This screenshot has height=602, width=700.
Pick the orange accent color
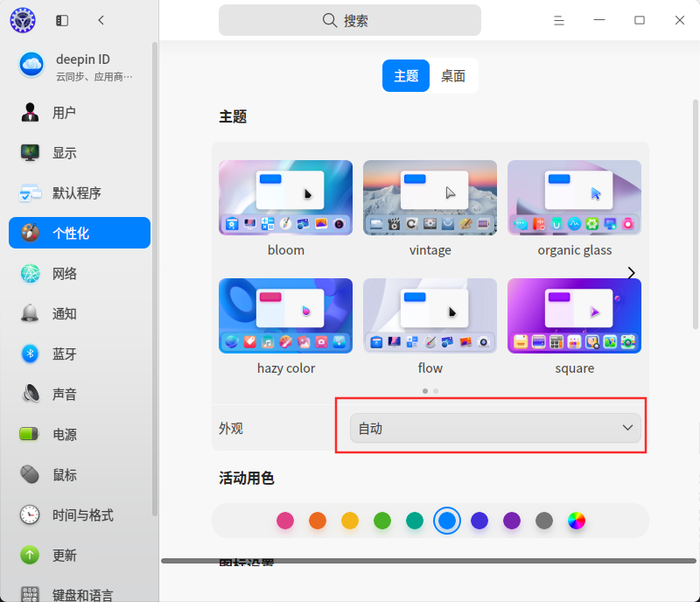(318, 521)
